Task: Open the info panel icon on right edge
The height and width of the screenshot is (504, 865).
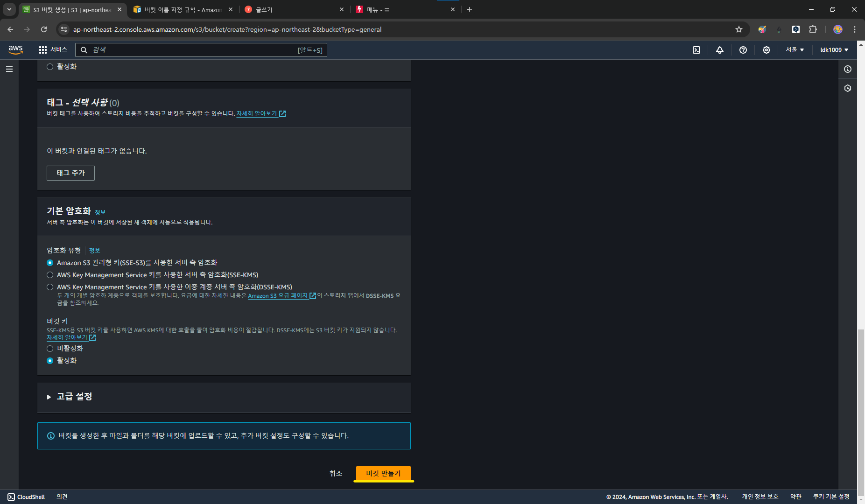Action: point(848,69)
